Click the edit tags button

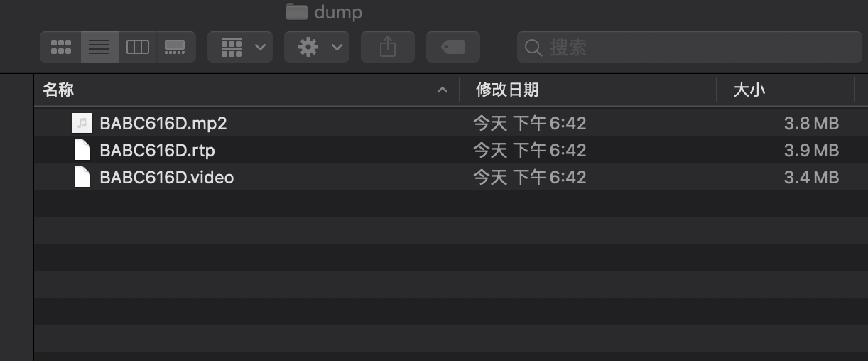(453, 47)
